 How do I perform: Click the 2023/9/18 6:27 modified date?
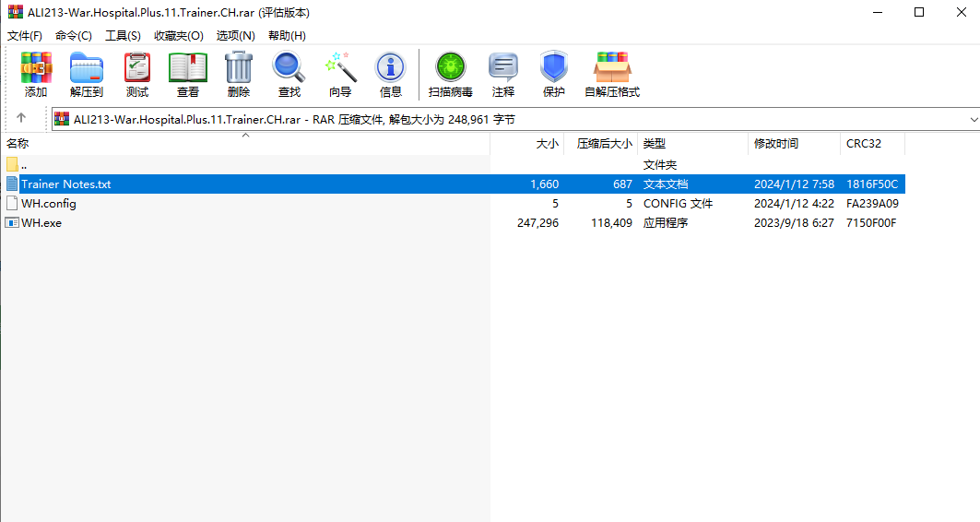[794, 223]
